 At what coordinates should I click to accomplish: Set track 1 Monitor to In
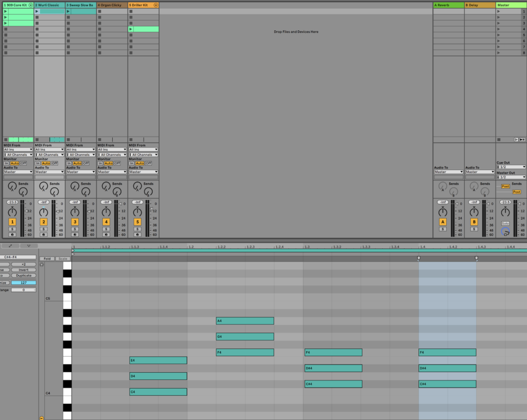click(x=6, y=163)
